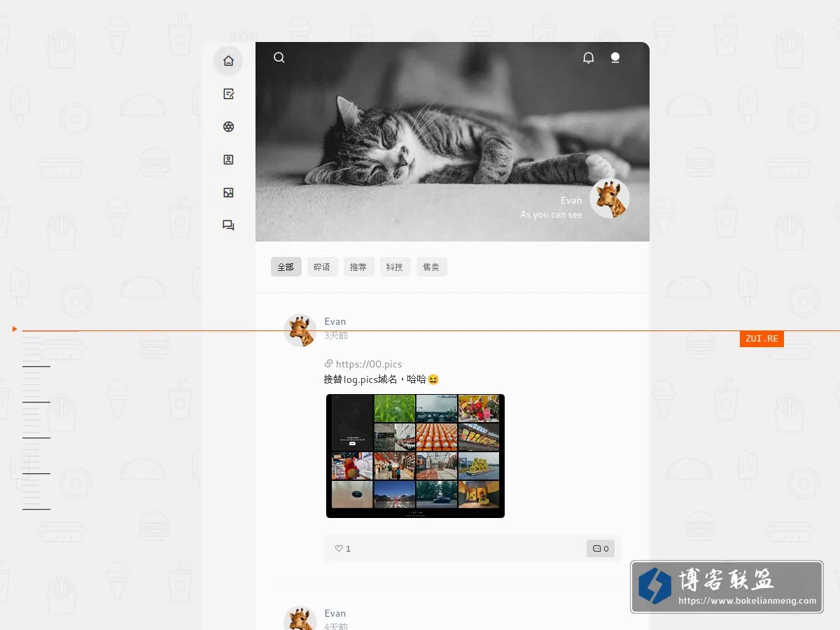Click author name Evan above 3天前
This screenshot has width=840, height=630.
coord(335,321)
